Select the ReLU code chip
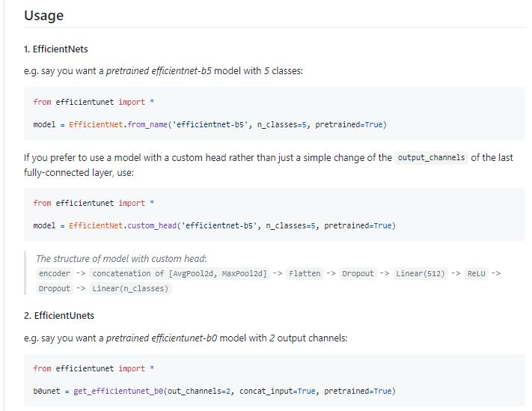 tap(476, 273)
